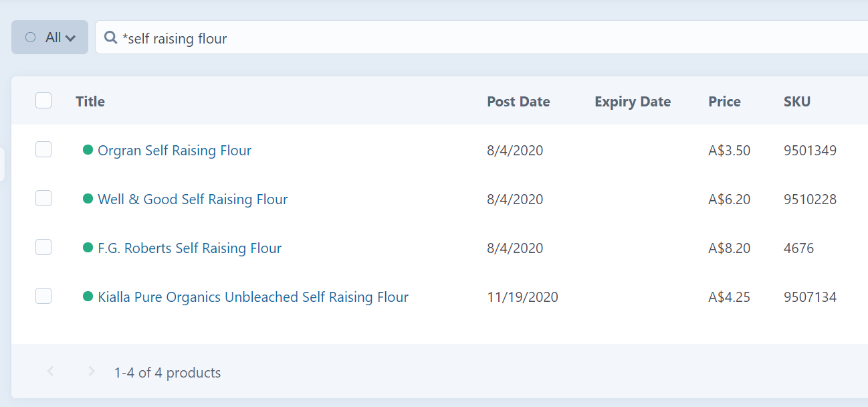Sort products by the Price column
This screenshot has height=407, width=868.
(x=724, y=101)
